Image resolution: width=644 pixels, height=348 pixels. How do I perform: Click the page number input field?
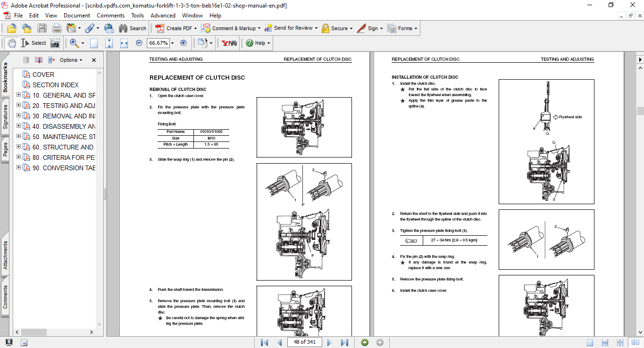(304, 342)
